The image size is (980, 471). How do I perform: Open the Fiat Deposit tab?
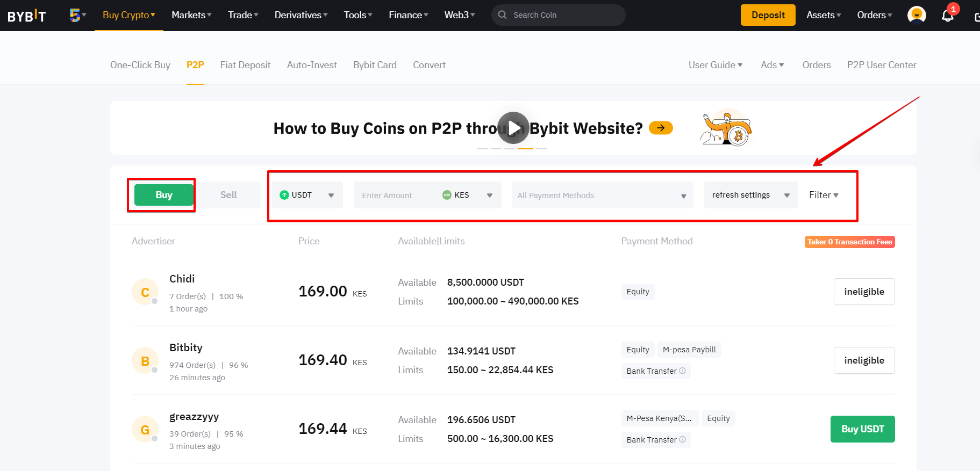pos(245,65)
